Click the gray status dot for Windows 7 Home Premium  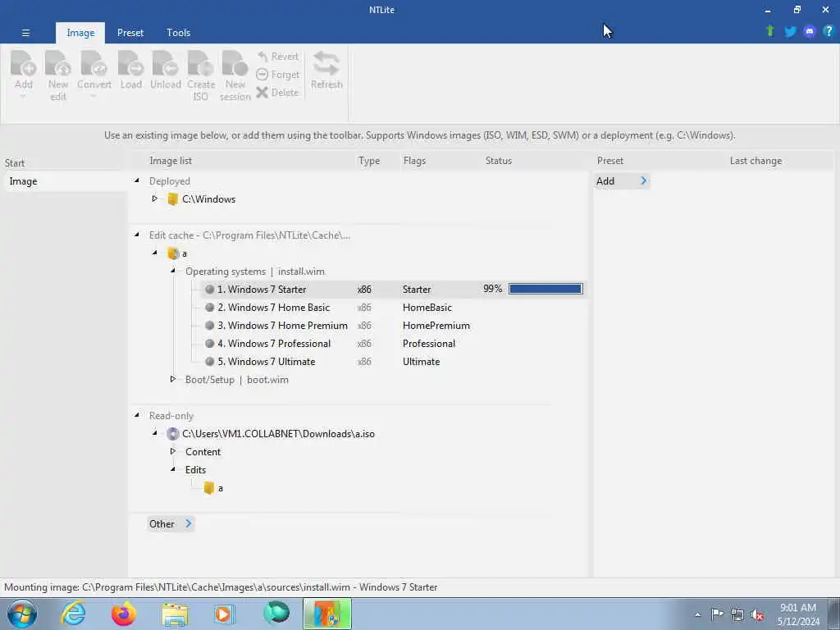tap(210, 325)
